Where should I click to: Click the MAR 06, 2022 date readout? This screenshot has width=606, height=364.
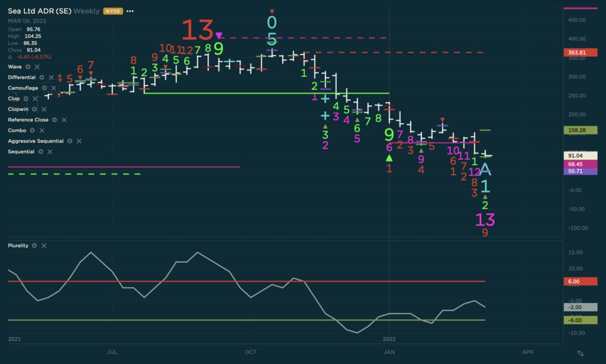(x=27, y=21)
